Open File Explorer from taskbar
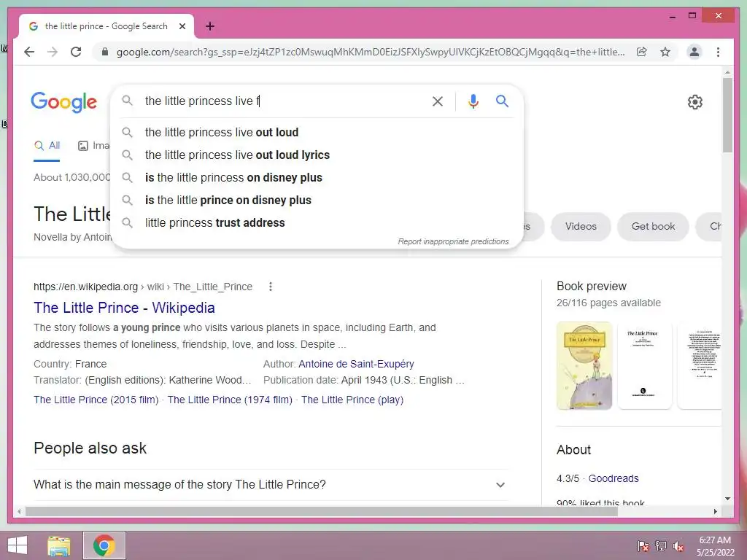 pyautogui.click(x=59, y=545)
